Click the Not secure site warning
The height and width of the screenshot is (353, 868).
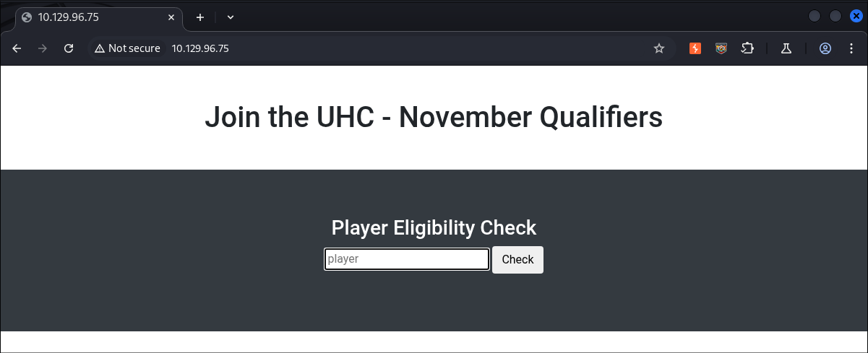tap(127, 48)
